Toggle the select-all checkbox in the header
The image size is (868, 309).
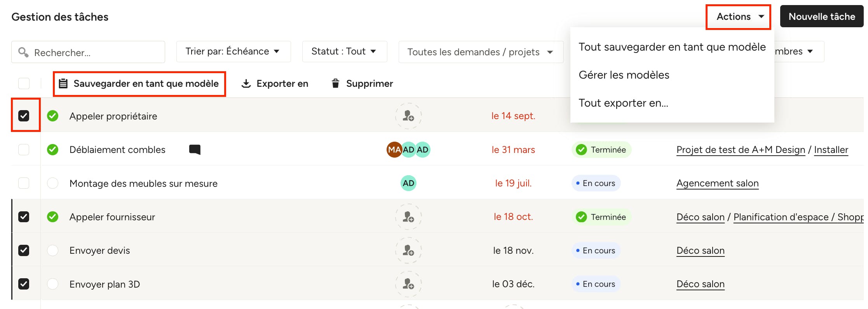pyautogui.click(x=24, y=83)
